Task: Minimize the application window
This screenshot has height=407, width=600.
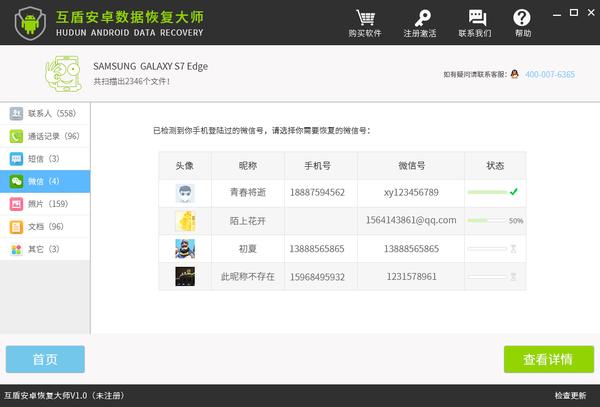Action: [557, 14]
